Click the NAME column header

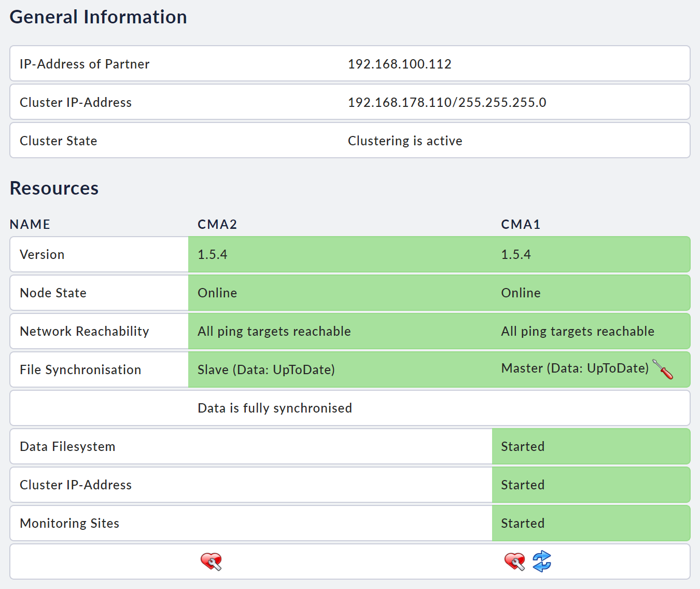[x=30, y=224]
